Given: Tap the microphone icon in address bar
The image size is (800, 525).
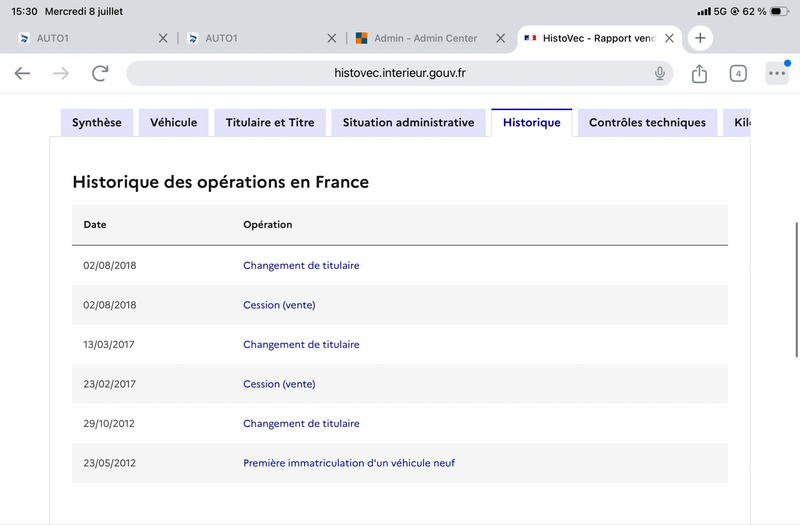Looking at the screenshot, I should coord(660,73).
